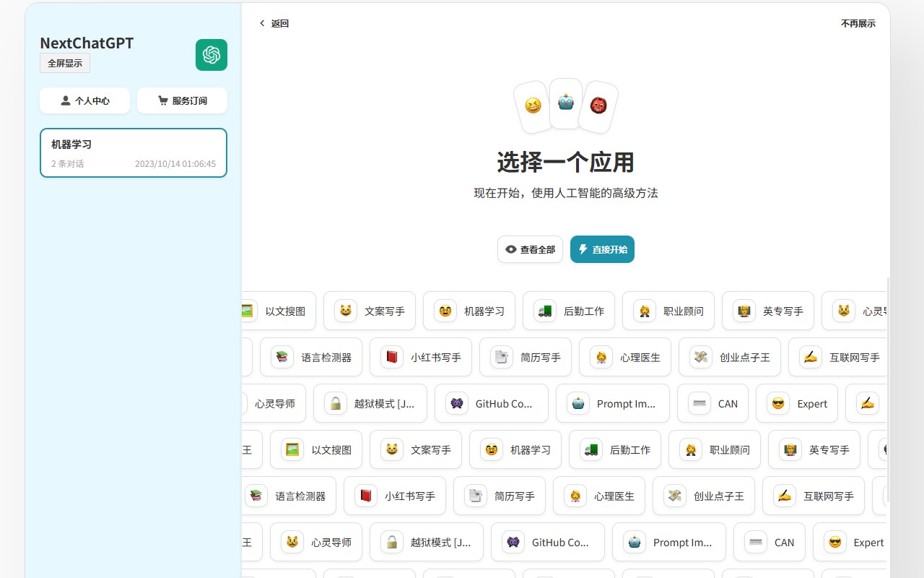Click the books icon of 语言检测器, second card row
Image resolution: width=924 pixels, height=578 pixels.
point(282,358)
